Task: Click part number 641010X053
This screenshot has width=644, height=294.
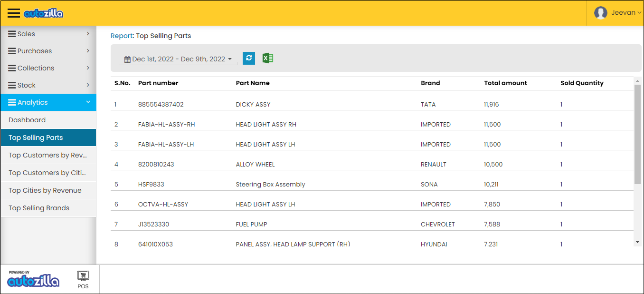Action: tap(156, 244)
